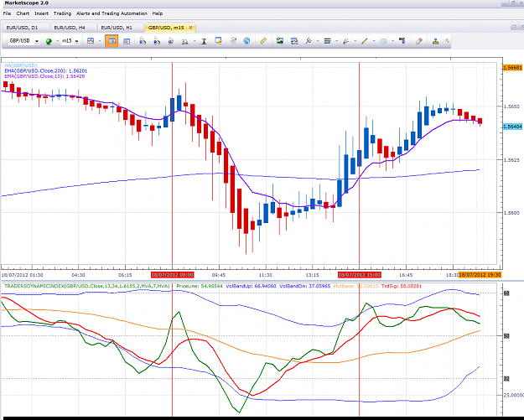Viewport: 524px width, 420px height.
Task: Open the chart type icon
Action: tap(91, 41)
